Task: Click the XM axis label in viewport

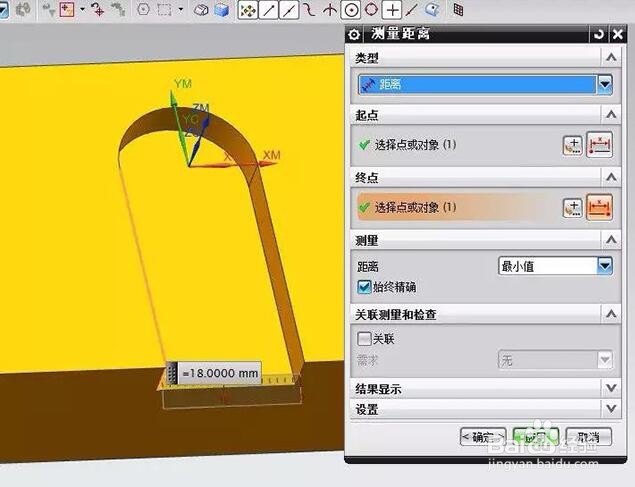Action: coord(272,155)
